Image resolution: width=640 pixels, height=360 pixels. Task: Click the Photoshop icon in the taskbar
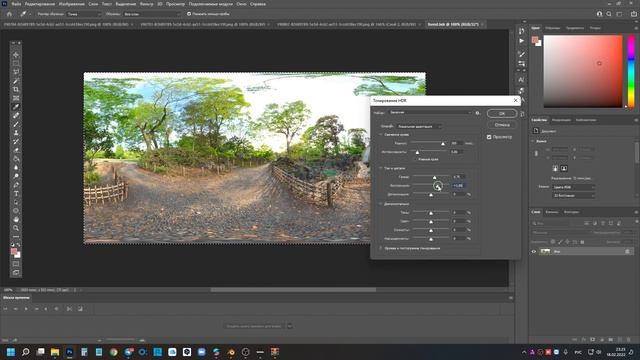(69, 352)
